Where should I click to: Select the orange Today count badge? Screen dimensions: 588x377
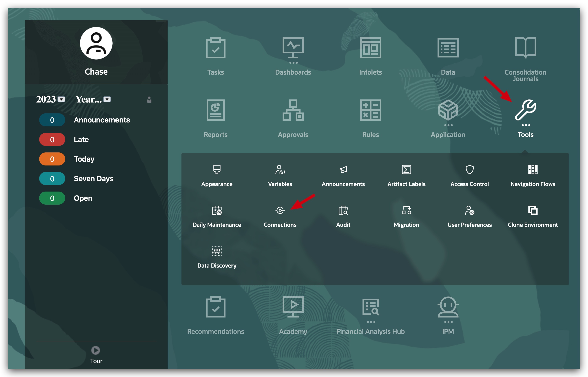pos(52,159)
